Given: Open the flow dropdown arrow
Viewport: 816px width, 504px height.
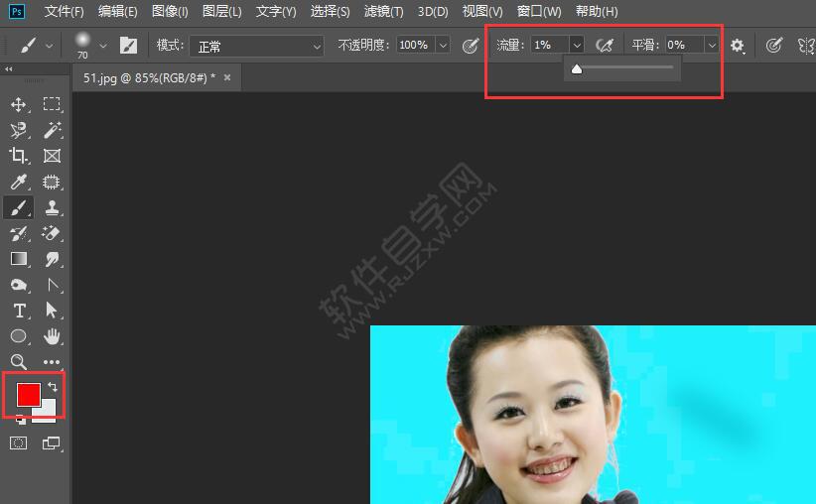Looking at the screenshot, I should pyautogui.click(x=577, y=46).
